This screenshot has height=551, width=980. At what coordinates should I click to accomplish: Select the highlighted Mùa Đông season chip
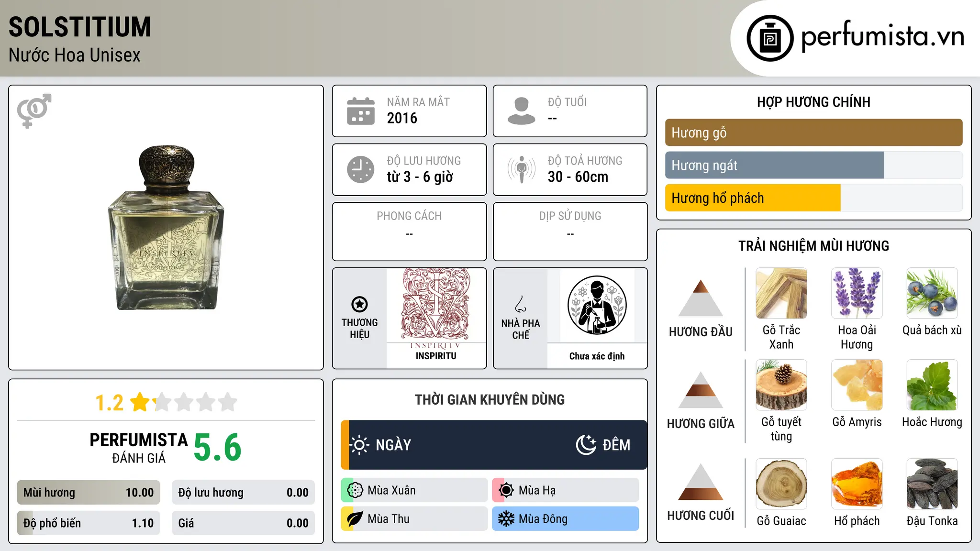(566, 519)
